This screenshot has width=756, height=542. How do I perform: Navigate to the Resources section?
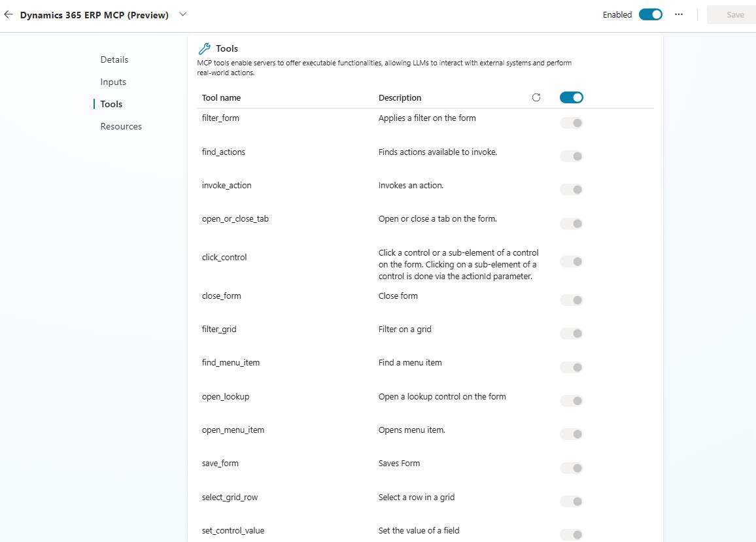point(121,126)
